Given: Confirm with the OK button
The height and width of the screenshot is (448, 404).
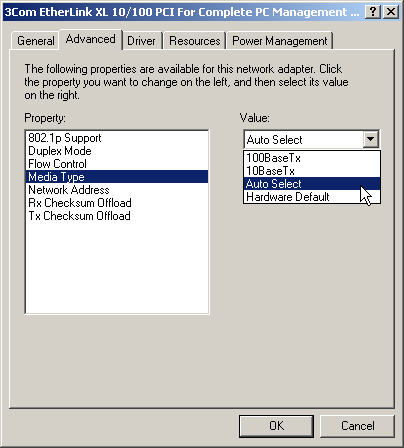Looking at the screenshot, I should [276, 426].
